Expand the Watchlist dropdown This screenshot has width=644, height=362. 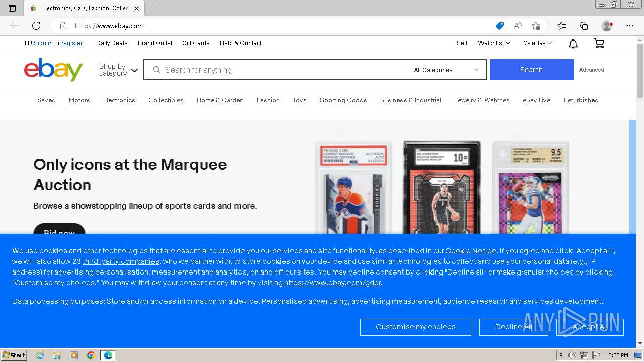tap(494, 43)
